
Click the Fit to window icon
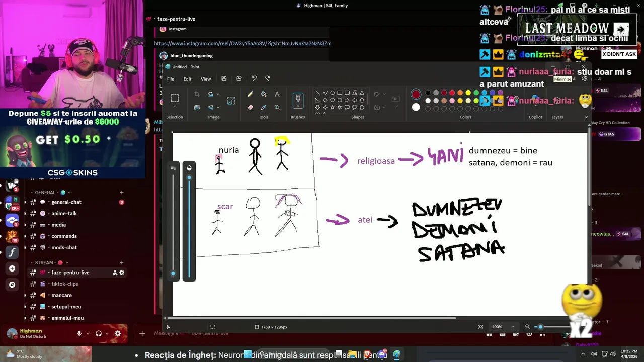480,327
